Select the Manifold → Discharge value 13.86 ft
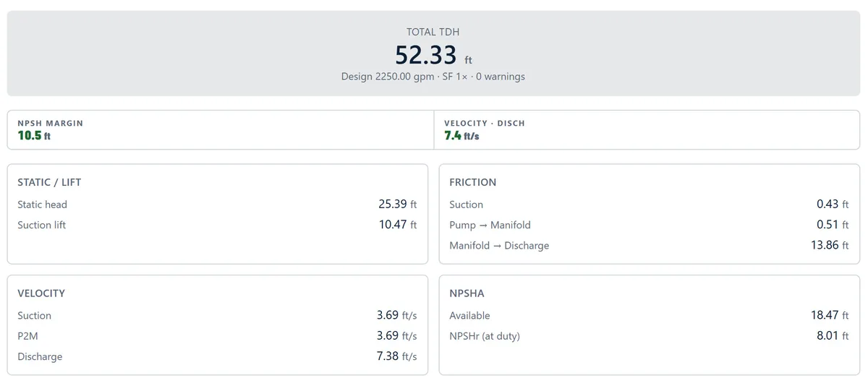The height and width of the screenshot is (378, 868). click(x=830, y=246)
